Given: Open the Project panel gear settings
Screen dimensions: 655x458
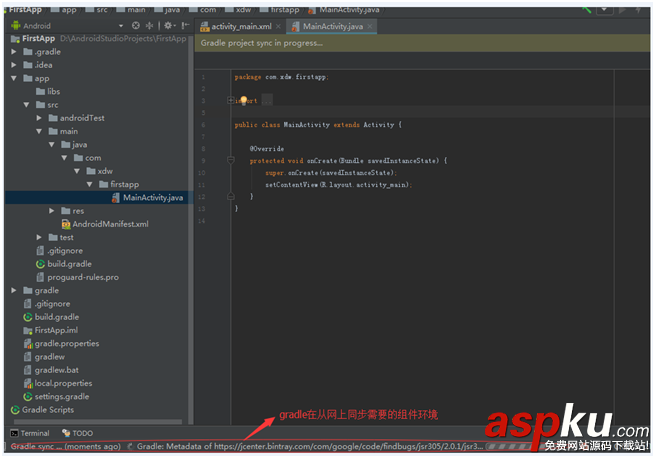Looking at the screenshot, I should (168, 25).
